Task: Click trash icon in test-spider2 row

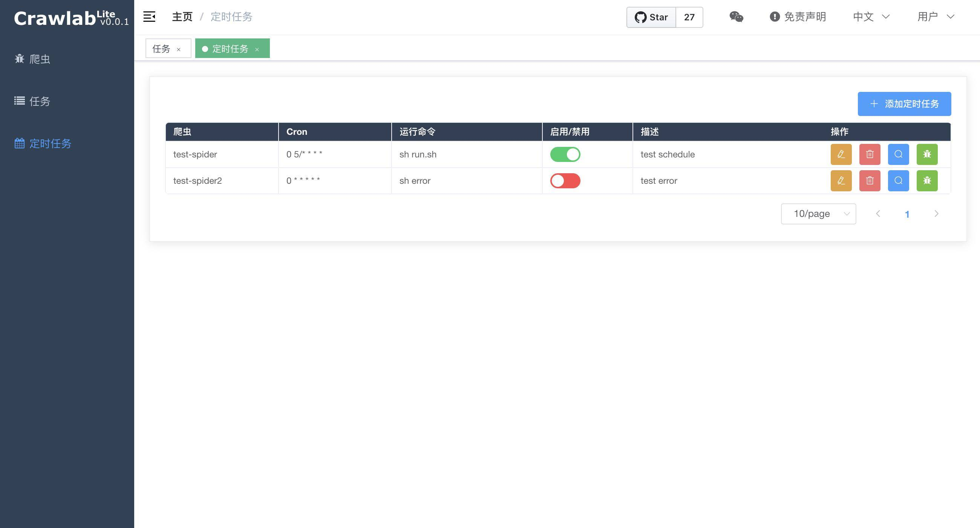Action: (870, 180)
